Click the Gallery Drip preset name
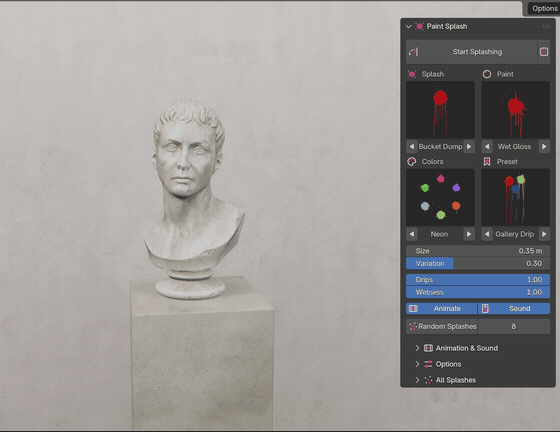 [x=515, y=234]
